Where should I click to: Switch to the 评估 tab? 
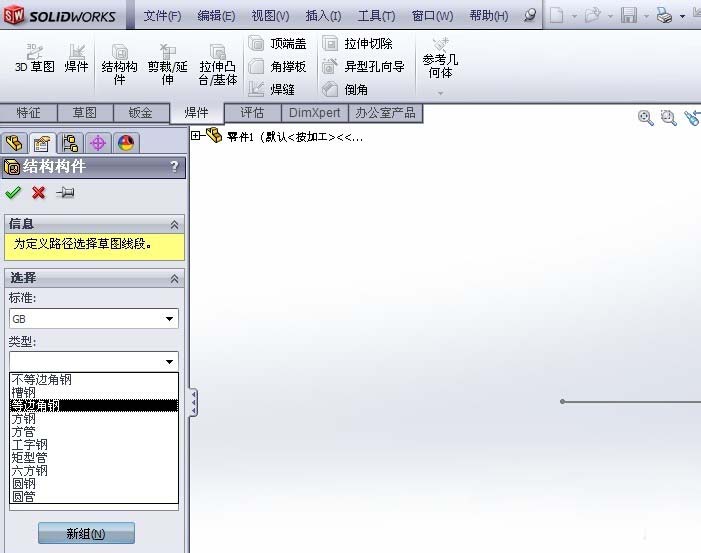click(x=253, y=113)
